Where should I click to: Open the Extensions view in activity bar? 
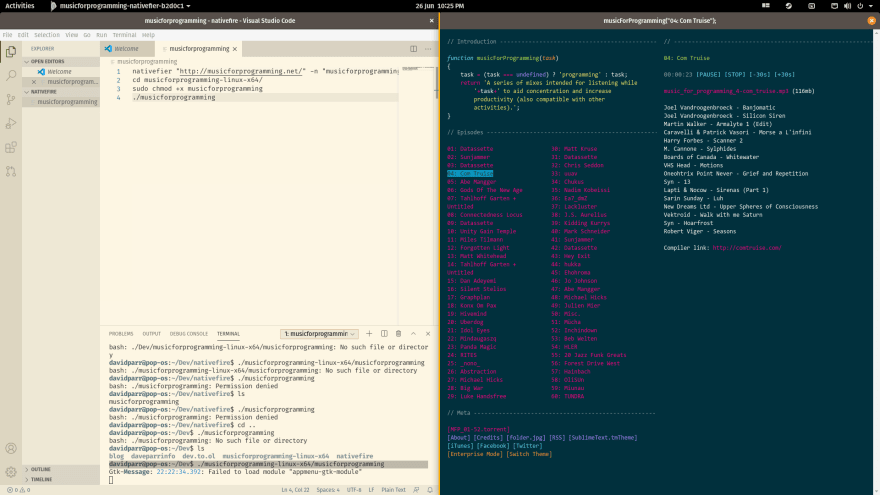pos(11,148)
